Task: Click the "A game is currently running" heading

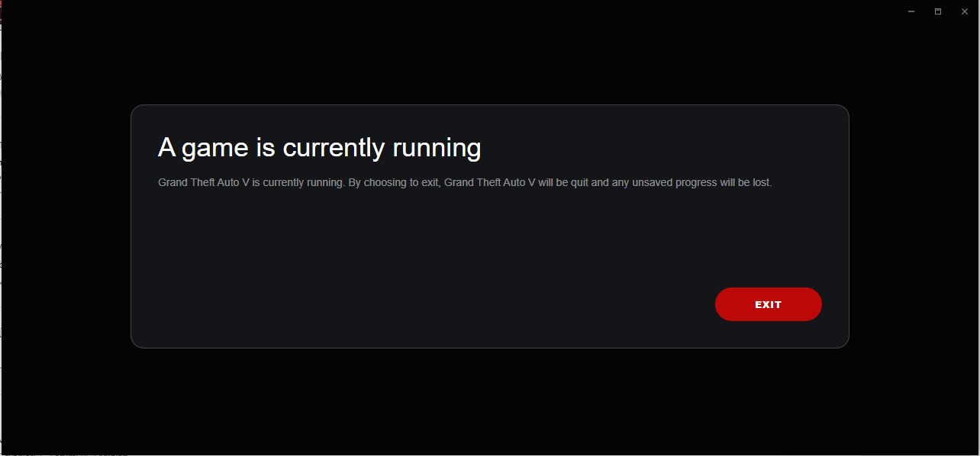Action: 319,148
